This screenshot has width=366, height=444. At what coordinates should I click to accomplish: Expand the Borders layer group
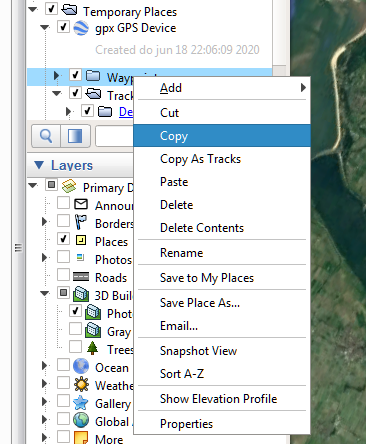pyautogui.click(x=44, y=222)
